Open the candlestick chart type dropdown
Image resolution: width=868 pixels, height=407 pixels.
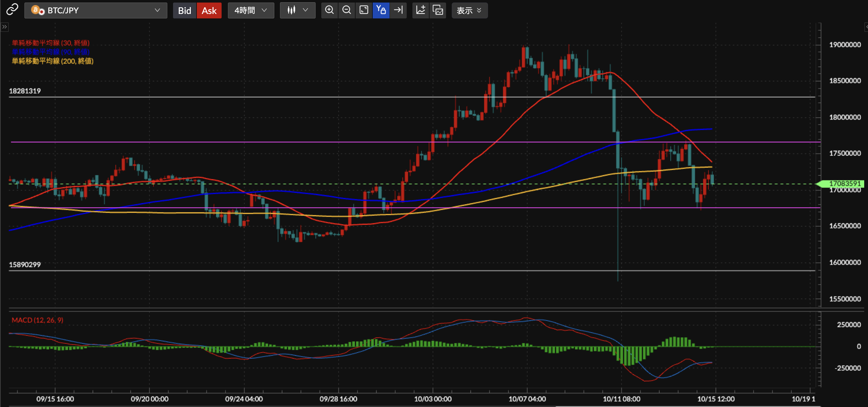point(297,10)
